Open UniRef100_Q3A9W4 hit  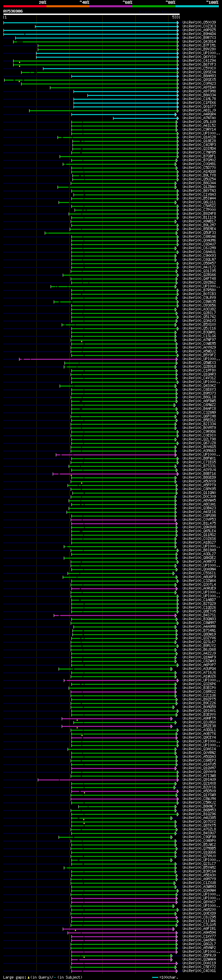click(x=199, y=890)
